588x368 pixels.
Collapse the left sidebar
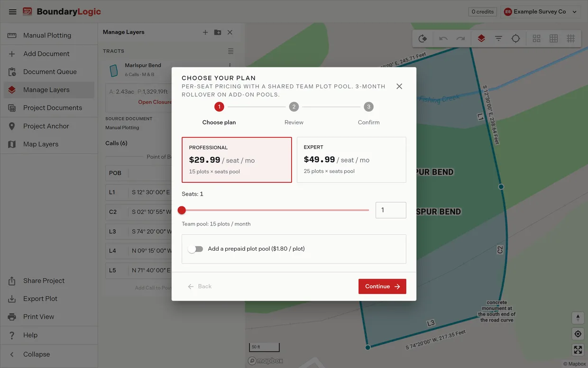(x=49, y=354)
